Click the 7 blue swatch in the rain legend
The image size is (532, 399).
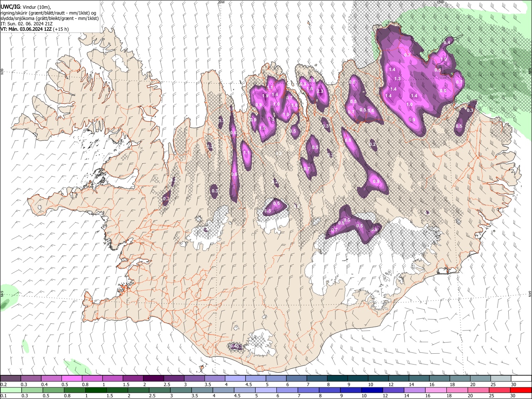point(308,390)
